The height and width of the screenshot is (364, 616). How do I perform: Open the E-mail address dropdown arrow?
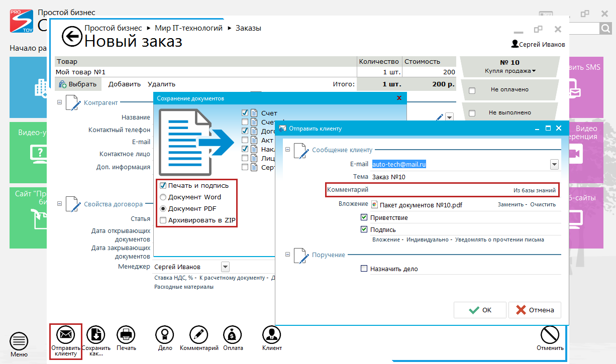pyautogui.click(x=555, y=164)
